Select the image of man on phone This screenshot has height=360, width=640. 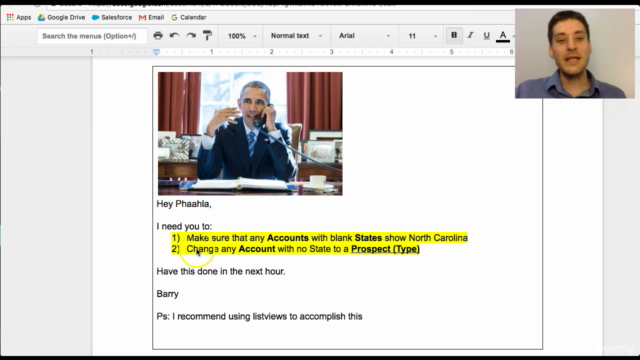point(250,133)
